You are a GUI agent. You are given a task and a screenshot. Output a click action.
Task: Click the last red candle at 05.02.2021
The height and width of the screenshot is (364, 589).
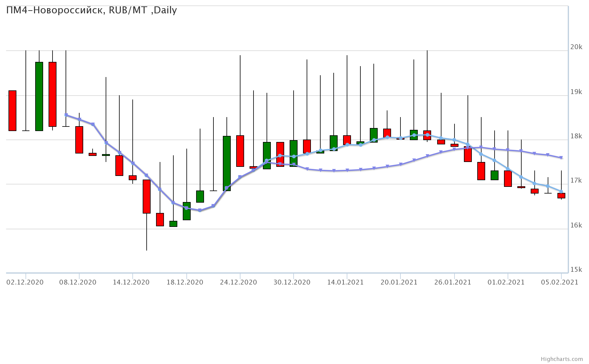click(x=561, y=196)
